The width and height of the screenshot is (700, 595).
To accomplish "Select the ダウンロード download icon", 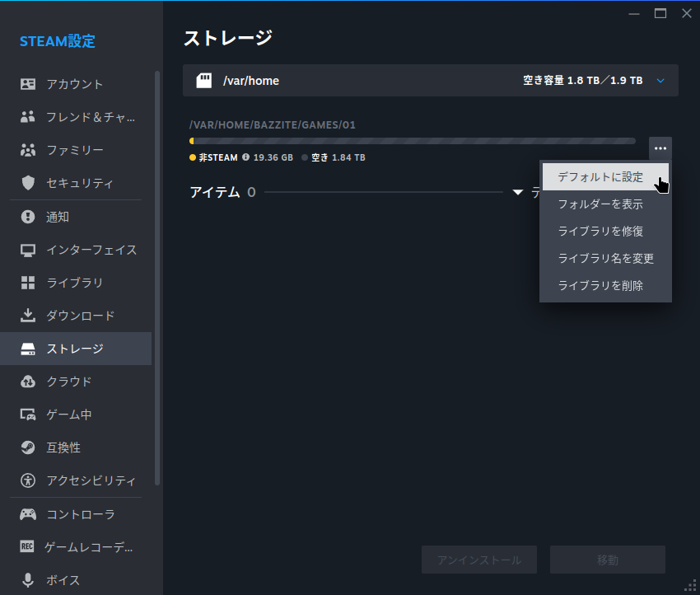I will [x=27, y=316].
